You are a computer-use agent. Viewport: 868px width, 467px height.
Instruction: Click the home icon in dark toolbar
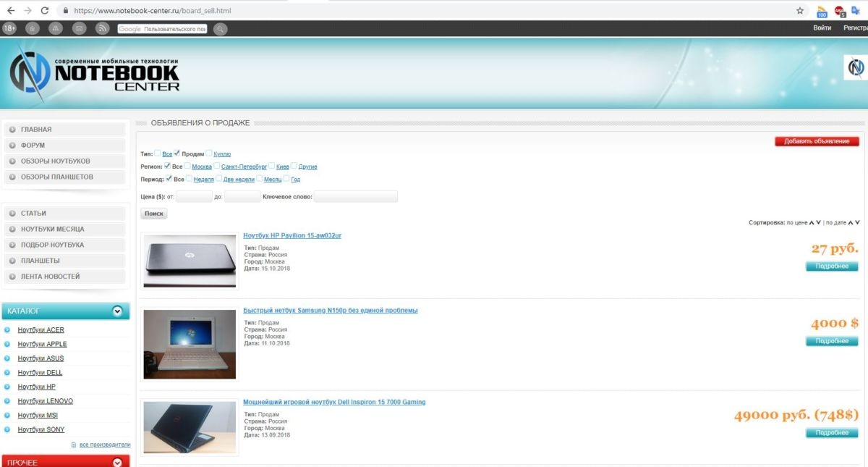click(32, 28)
